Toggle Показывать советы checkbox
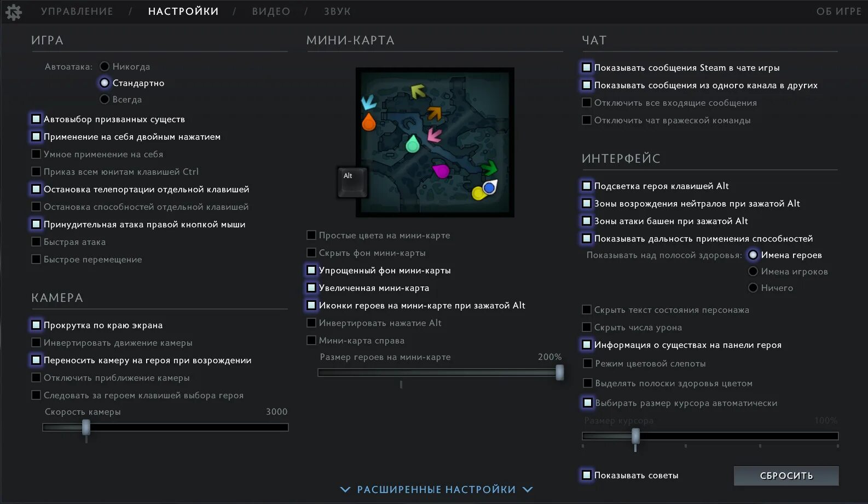 pyautogui.click(x=587, y=475)
